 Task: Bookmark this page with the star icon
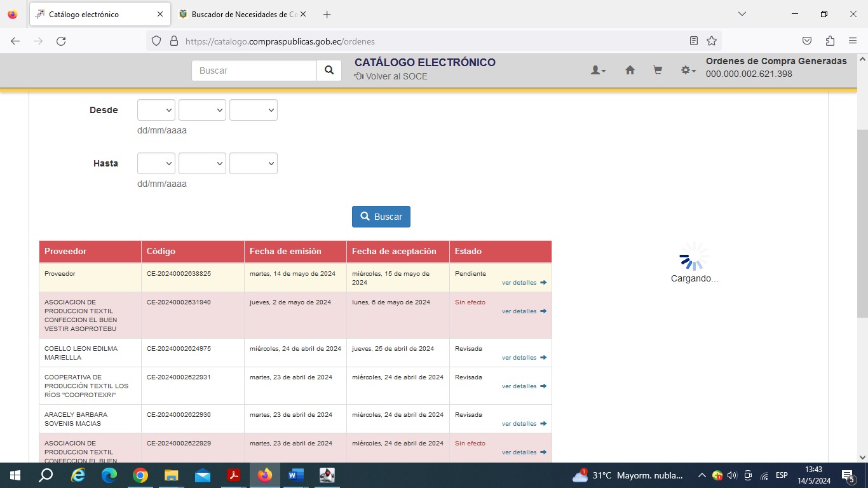[x=712, y=41]
